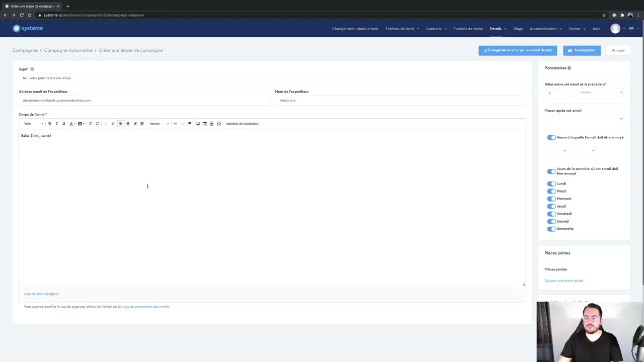Insert a hyperlink into the email

[175, 124]
